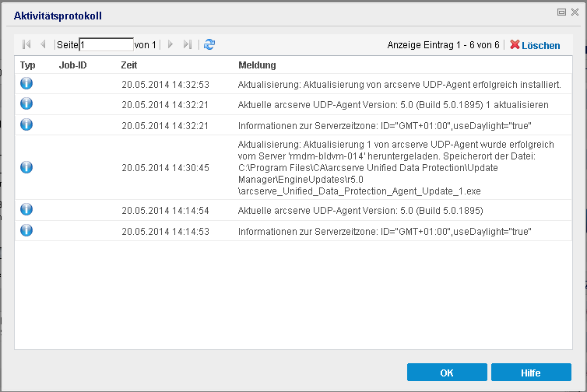Click info icon of 14:32:53 entry

tap(26, 83)
